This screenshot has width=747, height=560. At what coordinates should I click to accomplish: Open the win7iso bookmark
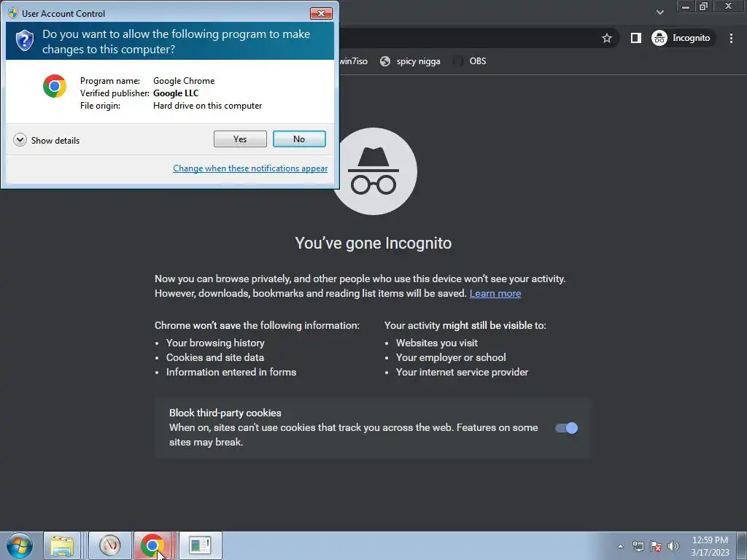pos(354,61)
